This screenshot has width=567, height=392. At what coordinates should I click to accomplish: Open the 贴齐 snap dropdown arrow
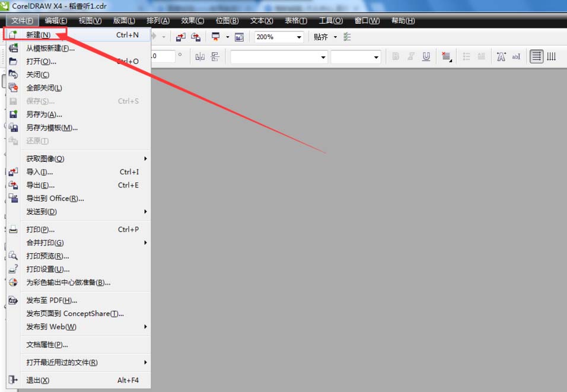335,37
